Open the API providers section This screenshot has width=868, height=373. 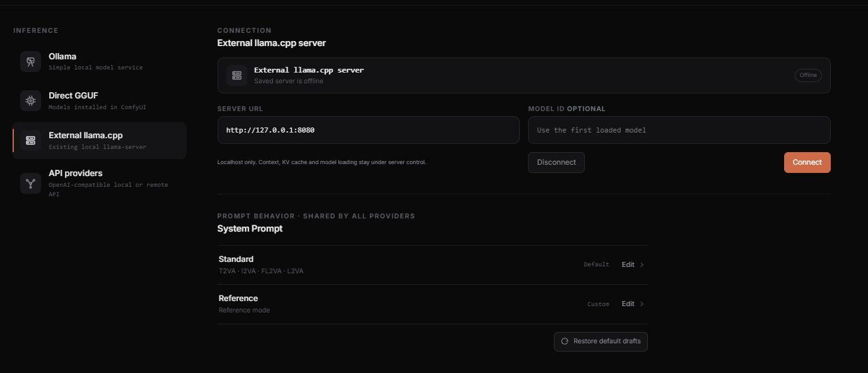pos(100,183)
